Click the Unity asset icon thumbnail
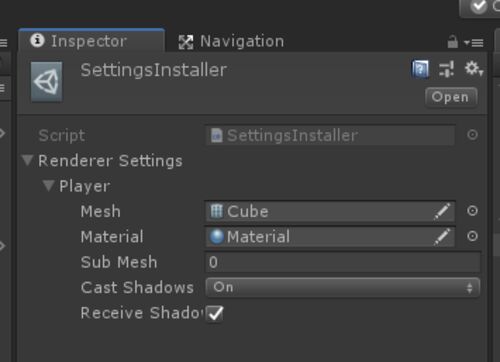 [47, 82]
